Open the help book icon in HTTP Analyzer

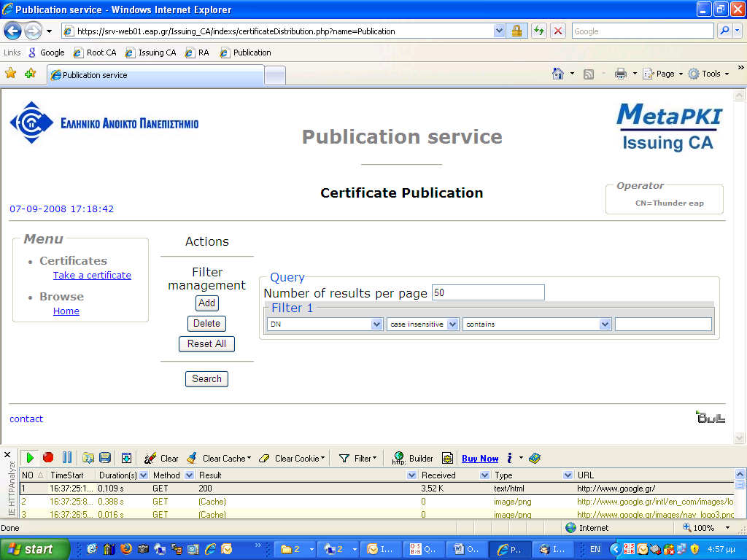click(535, 458)
